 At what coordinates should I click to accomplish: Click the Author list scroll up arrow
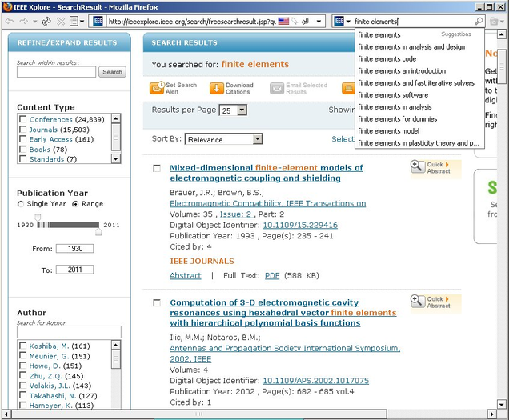click(116, 345)
